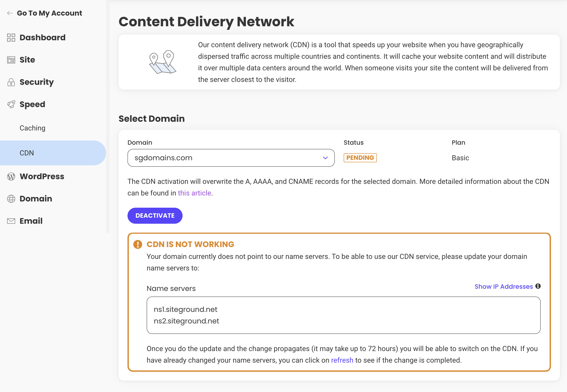The width and height of the screenshot is (567, 392).
Task: Click the chevron arrow in Domain selector
Action: pyautogui.click(x=325, y=158)
